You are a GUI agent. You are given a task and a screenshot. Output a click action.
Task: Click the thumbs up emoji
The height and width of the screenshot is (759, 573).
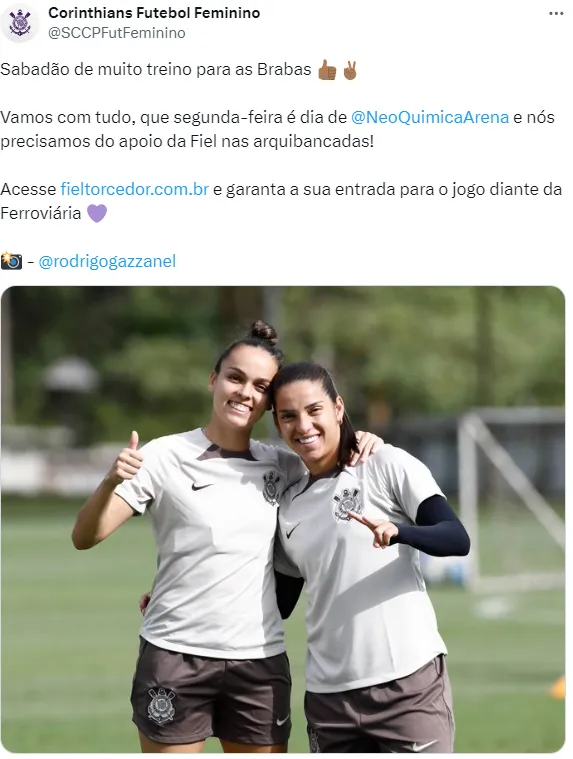(328, 70)
